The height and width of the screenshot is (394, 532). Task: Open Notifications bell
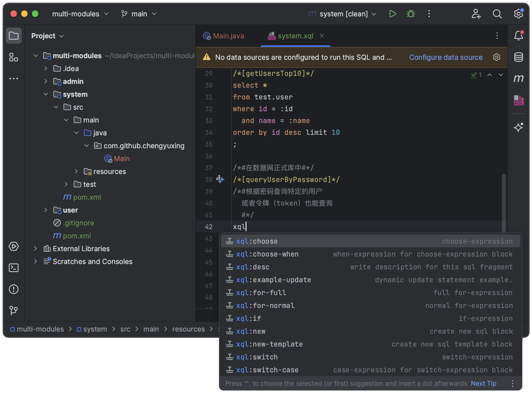coord(519,36)
